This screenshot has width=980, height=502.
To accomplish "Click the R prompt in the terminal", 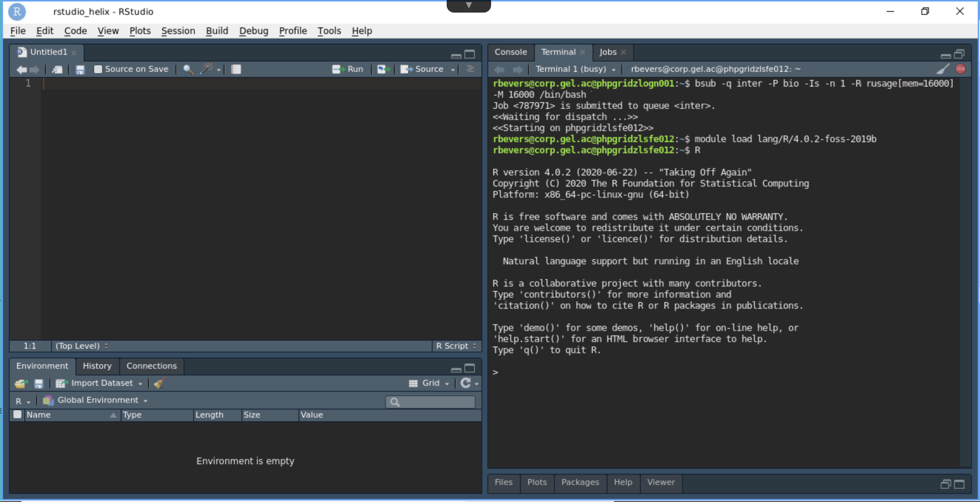I will pyautogui.click(x=495, y=372).
